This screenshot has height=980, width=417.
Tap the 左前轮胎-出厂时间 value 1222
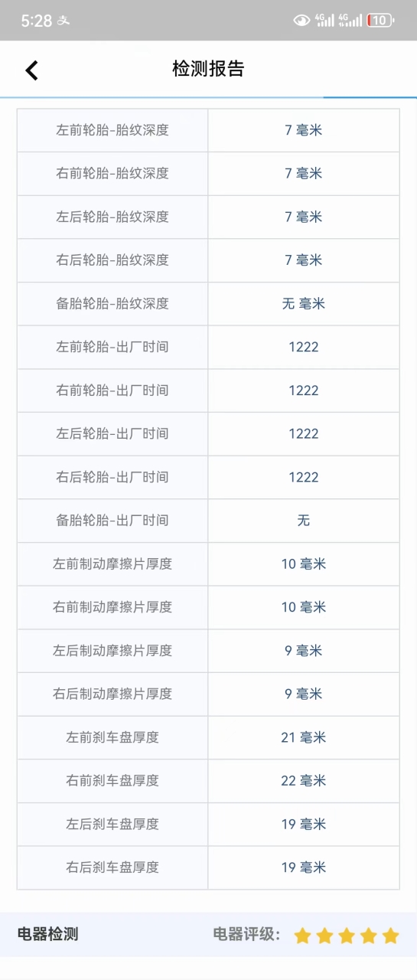(x=304, y=347)
